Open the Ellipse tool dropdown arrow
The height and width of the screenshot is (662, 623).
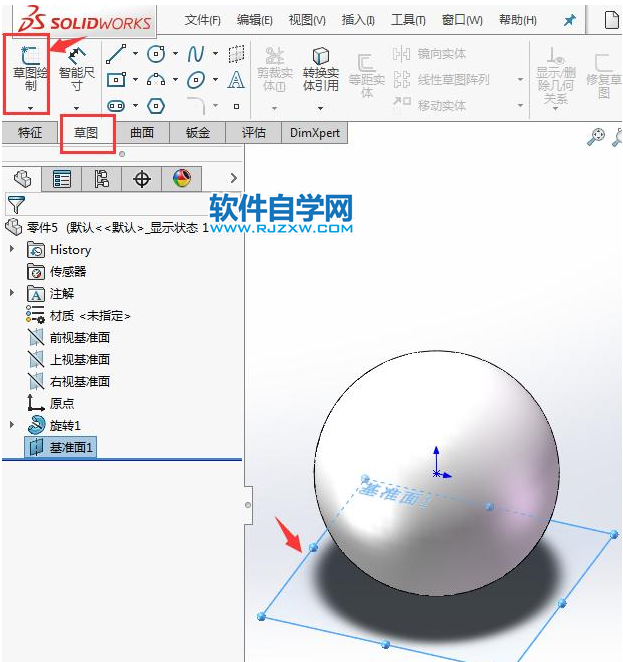click(x=215, y=79)
